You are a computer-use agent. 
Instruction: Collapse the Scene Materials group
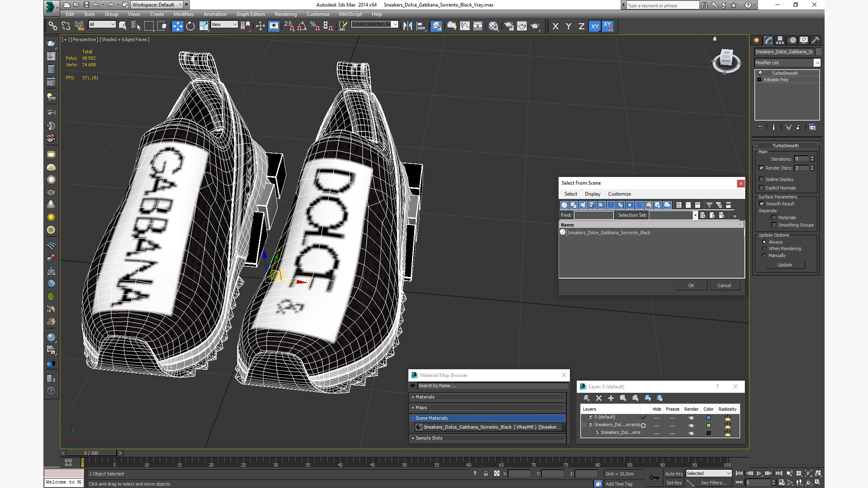488,418
